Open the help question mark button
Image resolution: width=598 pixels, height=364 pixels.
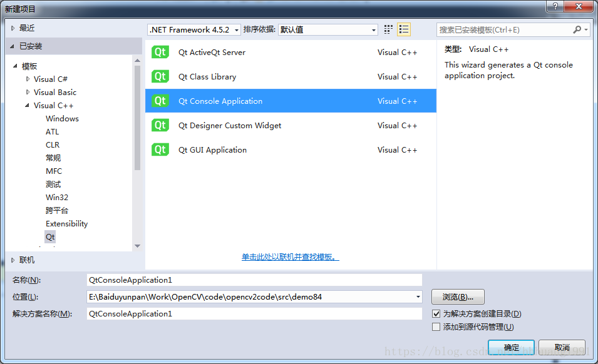[x=555, y=6]
